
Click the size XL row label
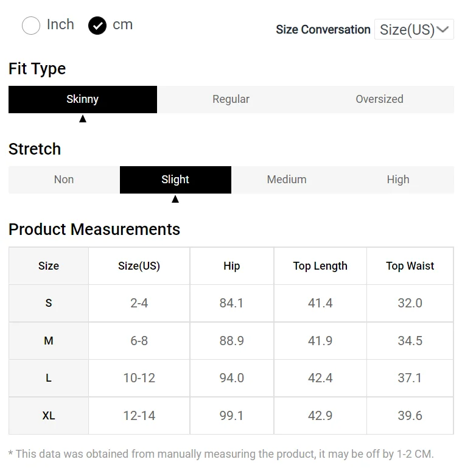49,416
